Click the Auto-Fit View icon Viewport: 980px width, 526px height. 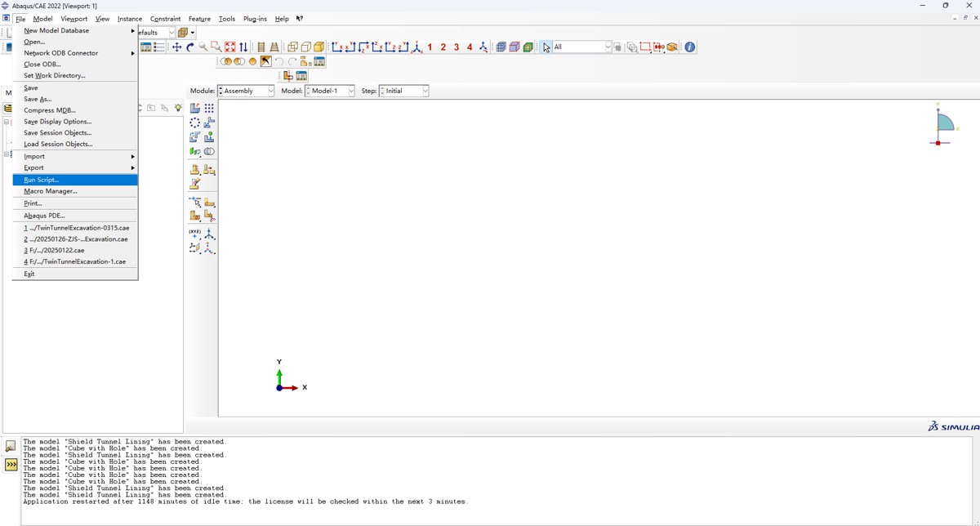click(x=229, y=47)
